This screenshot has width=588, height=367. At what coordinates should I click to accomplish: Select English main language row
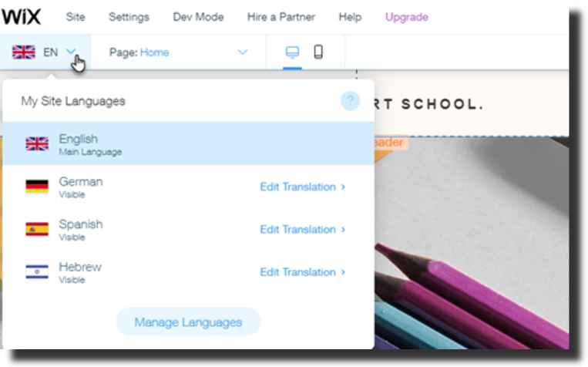pyautogui.click(x=188, y=143)
